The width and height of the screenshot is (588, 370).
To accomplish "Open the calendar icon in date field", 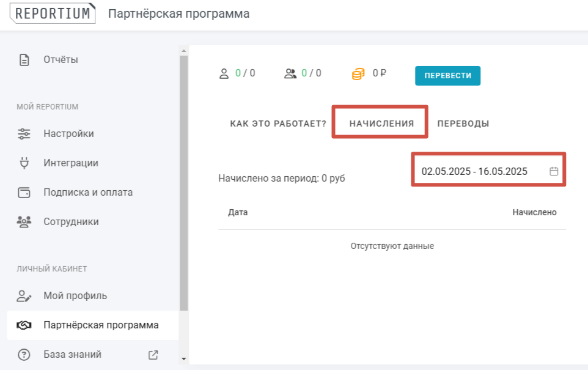I will [x=554, y=171].
